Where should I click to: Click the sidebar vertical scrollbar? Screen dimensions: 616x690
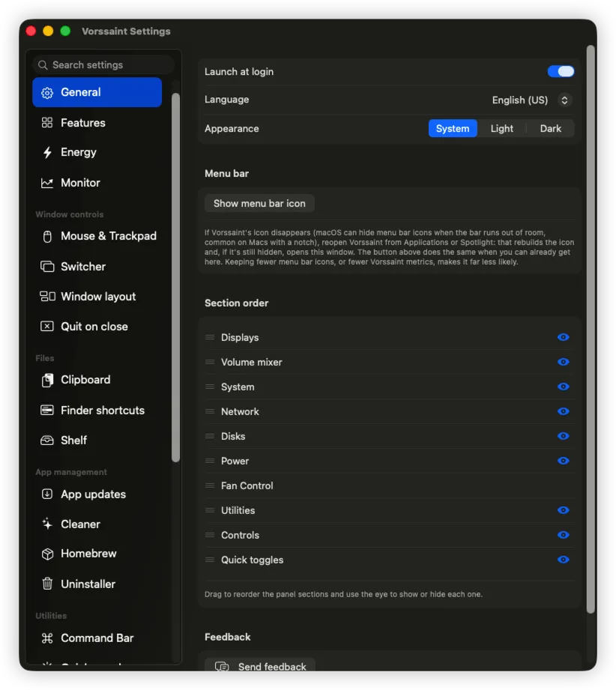(175, 278)
